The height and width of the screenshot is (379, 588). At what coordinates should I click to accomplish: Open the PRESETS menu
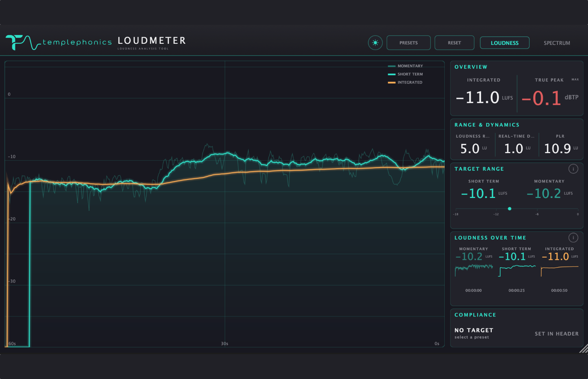point(409,43)
